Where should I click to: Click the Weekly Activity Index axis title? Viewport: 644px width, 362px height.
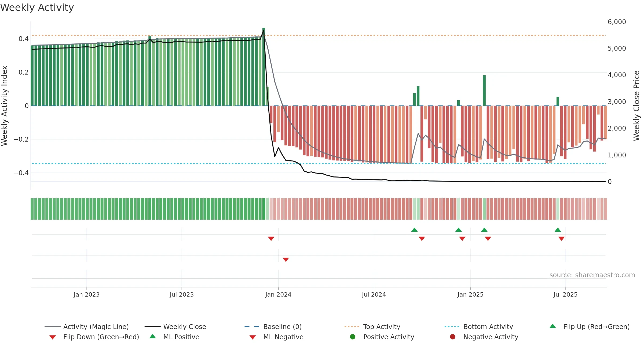(x=5, y=106)
